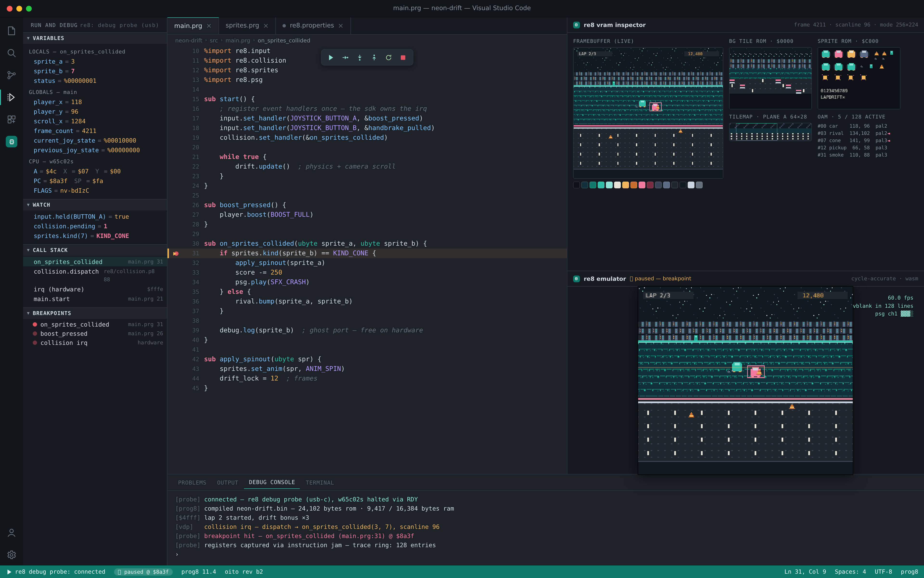Stop the debug session
This screenshot has width=924, height=578.
pos(403,58)
